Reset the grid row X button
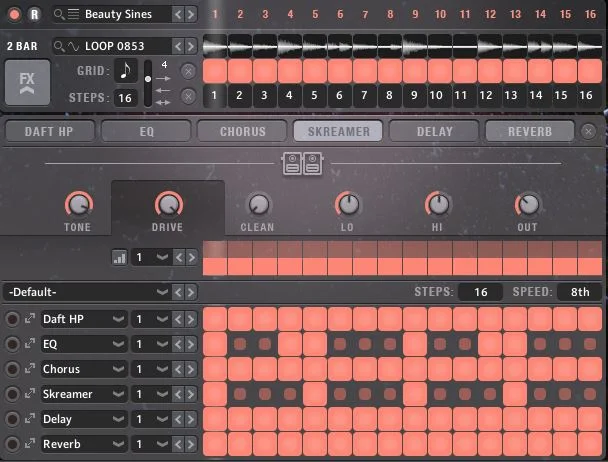The image size is (608, 462). point(188,71)
